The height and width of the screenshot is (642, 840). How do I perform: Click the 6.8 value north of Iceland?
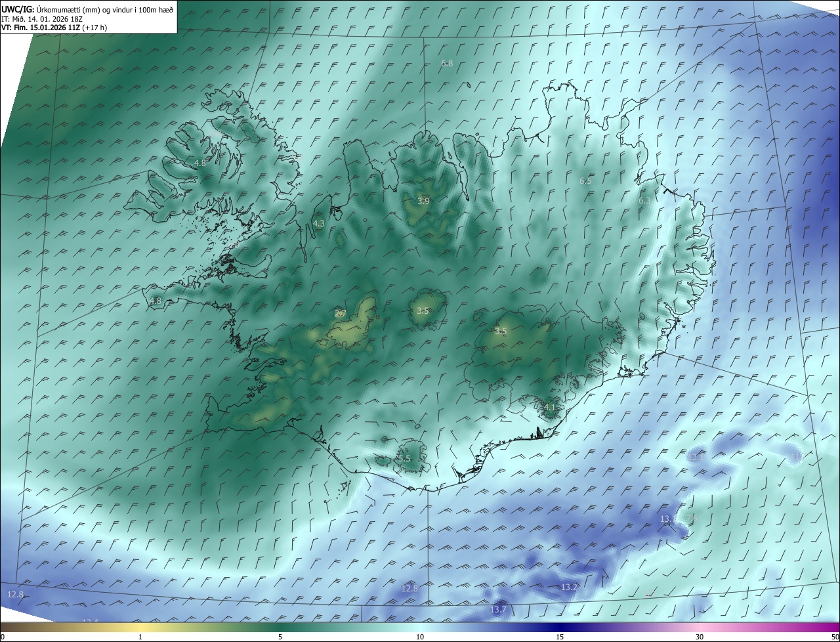click(447, 64)
